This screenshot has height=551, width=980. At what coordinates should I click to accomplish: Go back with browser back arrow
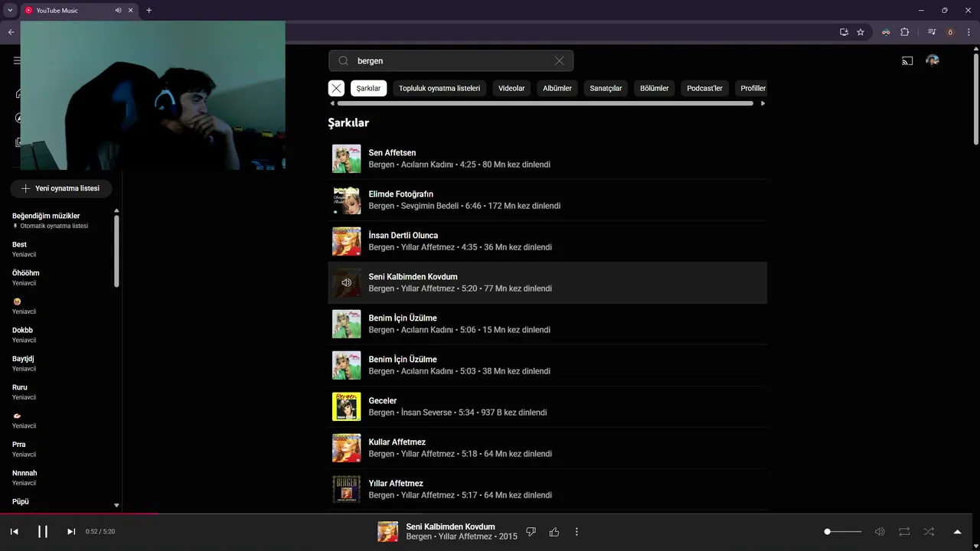tap(11, 32)
